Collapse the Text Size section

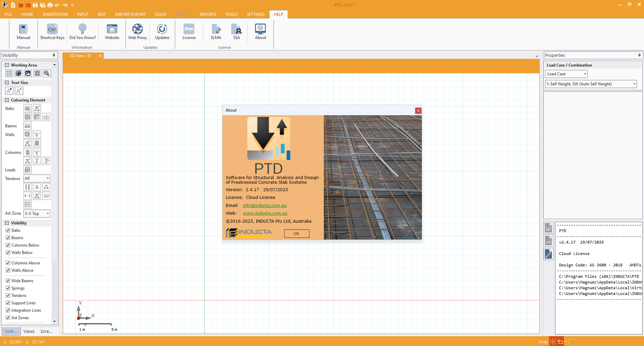(x=7, y=83)
